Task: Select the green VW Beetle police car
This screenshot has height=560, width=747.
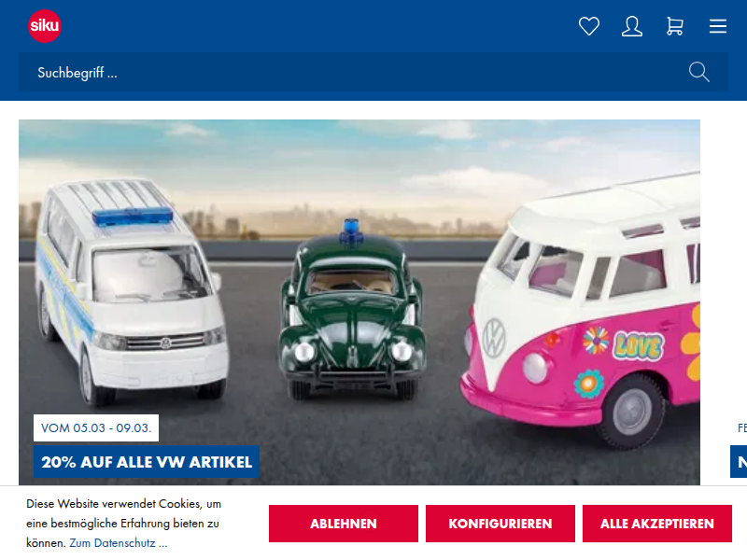Action: [x=352, y=310]
